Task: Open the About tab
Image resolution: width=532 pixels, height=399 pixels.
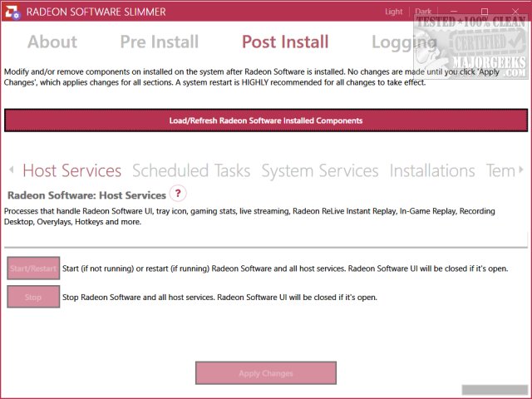Action: coord(52,42)
